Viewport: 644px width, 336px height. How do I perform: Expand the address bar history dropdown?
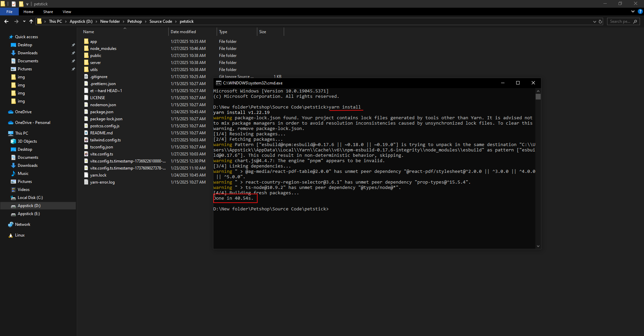point(594,21)
